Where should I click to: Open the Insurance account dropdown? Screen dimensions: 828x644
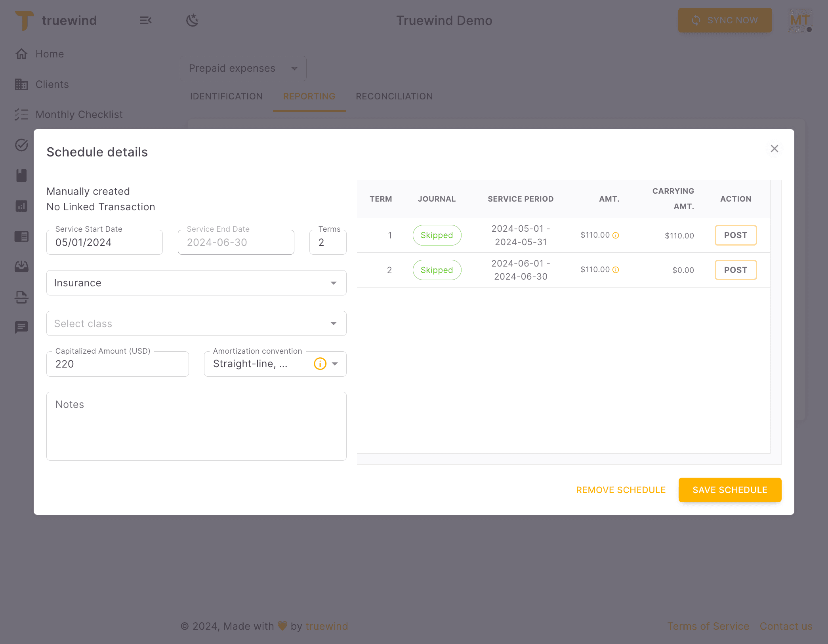coord(196,283)
